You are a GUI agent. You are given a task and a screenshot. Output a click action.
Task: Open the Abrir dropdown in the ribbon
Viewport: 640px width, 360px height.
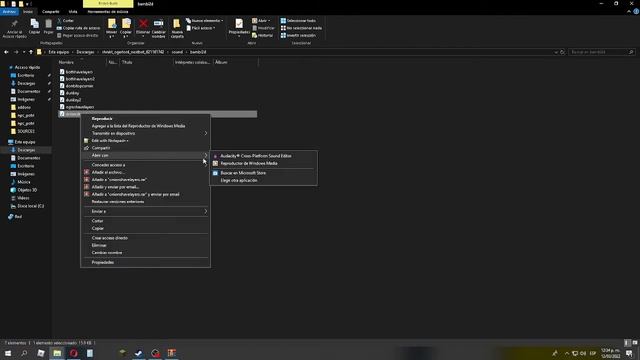[x=261, y=20]
